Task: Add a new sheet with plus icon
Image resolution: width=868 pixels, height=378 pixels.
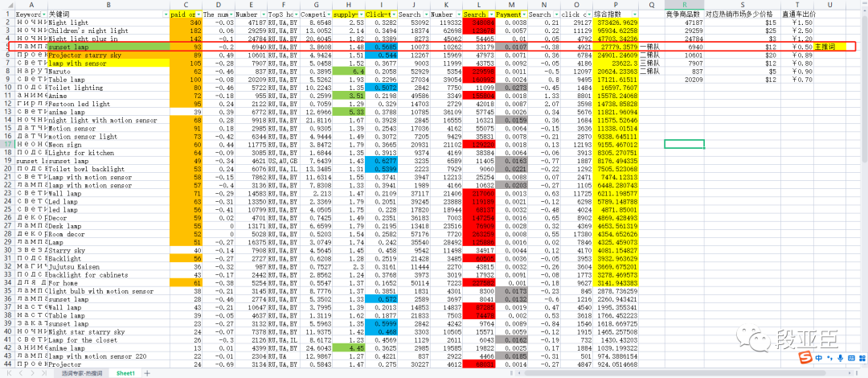Action: click(x=147, y=373)
